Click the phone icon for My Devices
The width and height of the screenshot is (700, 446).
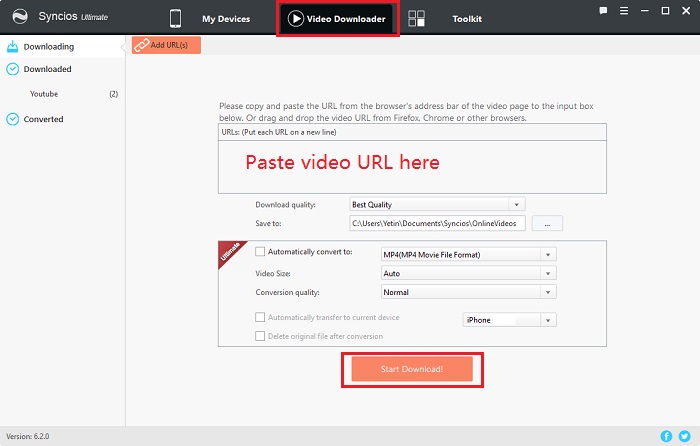175,19
